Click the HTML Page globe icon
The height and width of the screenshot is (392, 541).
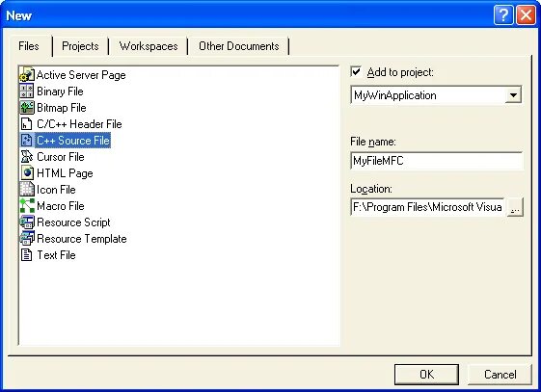(27, 173)
